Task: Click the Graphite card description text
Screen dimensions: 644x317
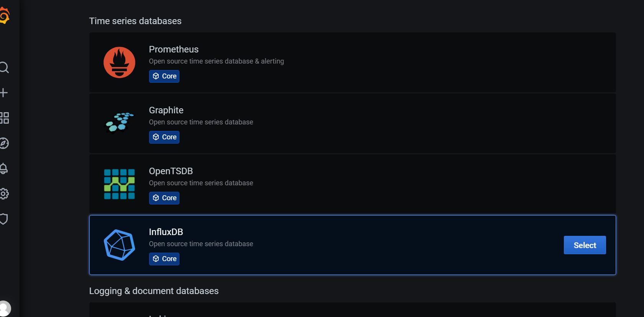Action: 201,122
